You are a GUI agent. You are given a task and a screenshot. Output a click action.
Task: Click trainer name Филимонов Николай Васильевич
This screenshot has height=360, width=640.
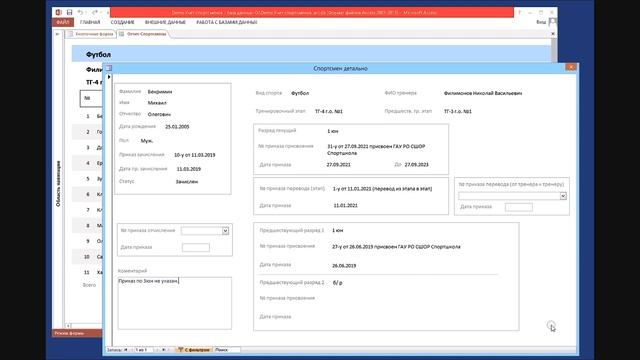tap(483, 93)
